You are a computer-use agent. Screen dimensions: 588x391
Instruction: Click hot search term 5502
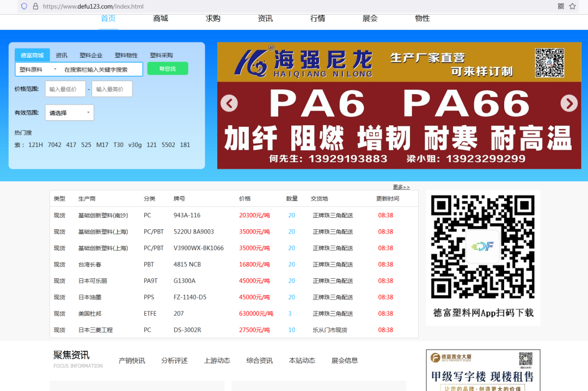click(168, 145)
